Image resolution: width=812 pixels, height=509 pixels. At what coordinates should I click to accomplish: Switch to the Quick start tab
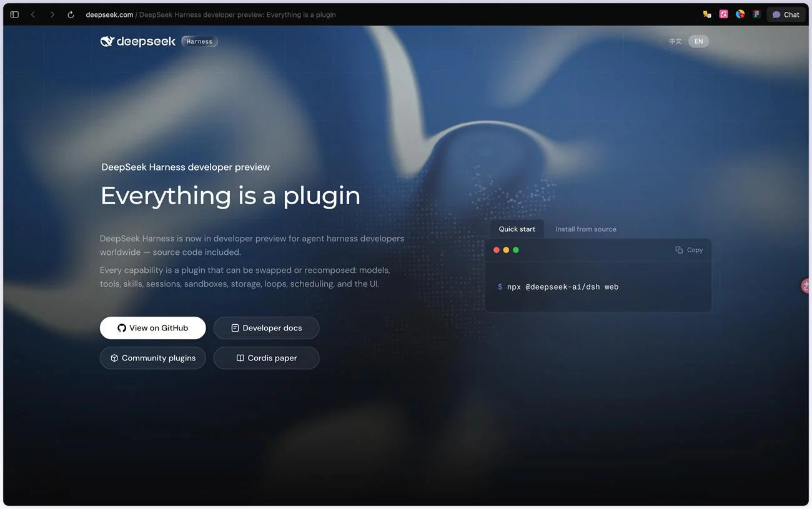tap(517, 229)
